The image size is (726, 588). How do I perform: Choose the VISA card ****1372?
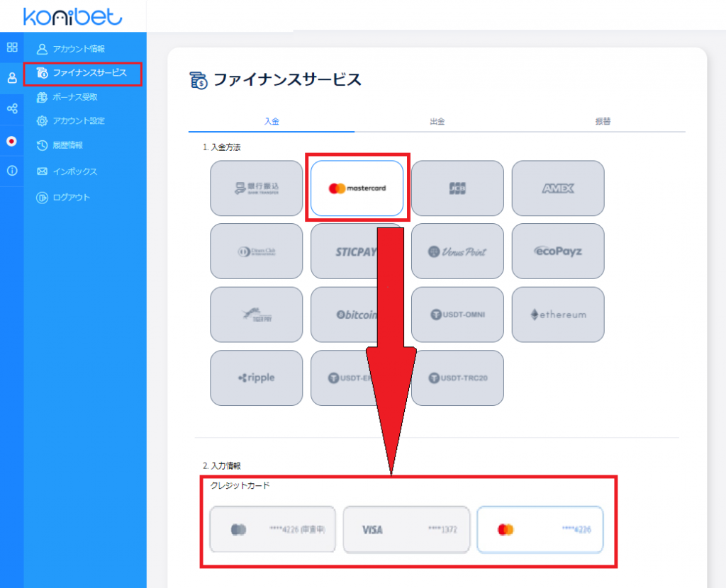406,529
